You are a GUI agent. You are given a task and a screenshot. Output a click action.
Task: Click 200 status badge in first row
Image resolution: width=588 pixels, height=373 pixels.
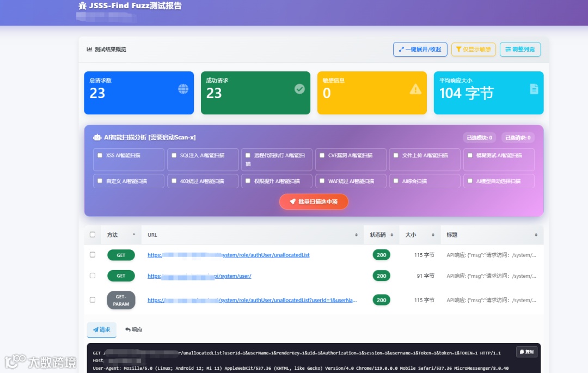click(381, 255)
